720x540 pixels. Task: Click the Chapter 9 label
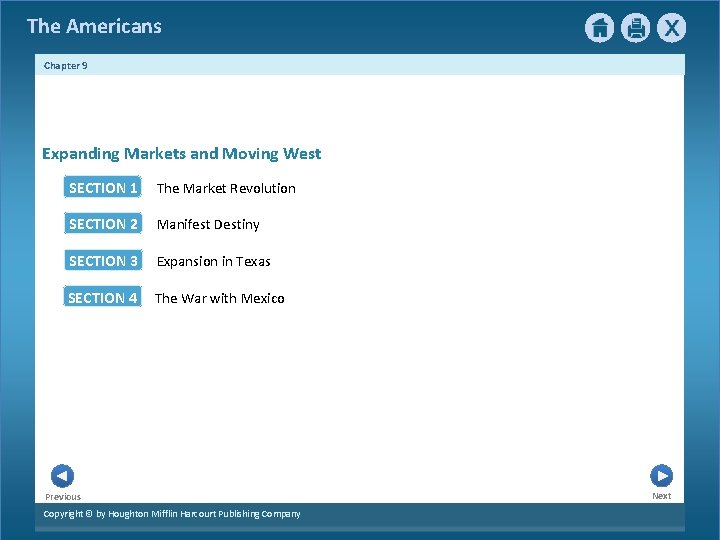pos(66,66)
